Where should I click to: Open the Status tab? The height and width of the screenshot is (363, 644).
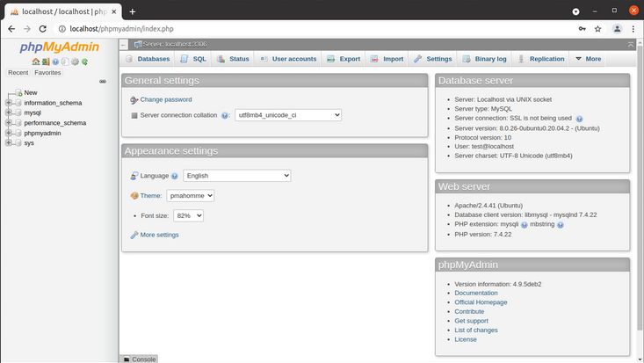pos(233,59)
